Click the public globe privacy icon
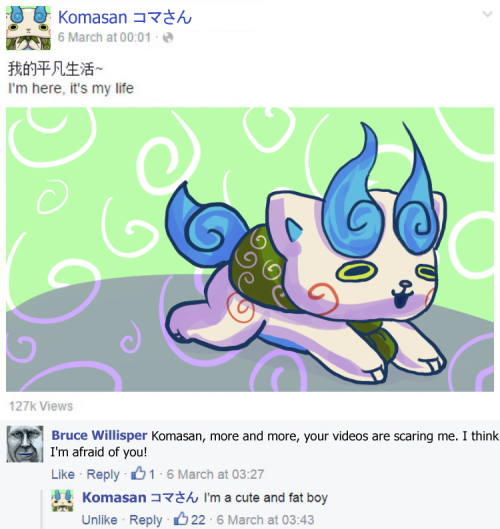Screen dimensions: 500x529 click(168, 37)
